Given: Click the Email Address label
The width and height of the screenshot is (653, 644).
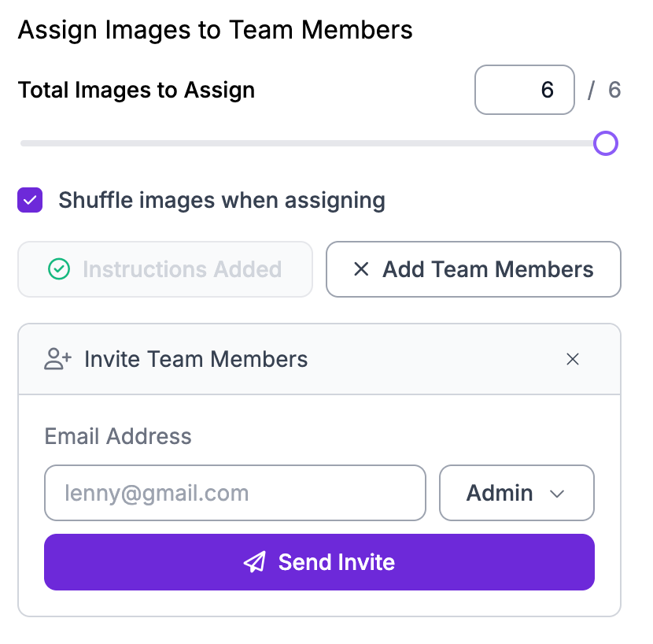Looking at the screenshot, I should [118, 436].
